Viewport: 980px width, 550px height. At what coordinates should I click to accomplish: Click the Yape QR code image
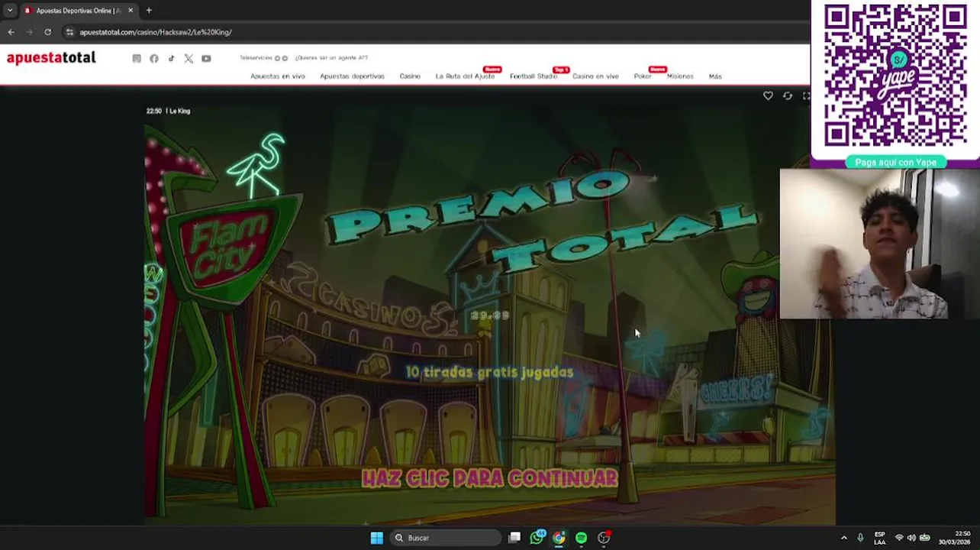click(895, 75)
